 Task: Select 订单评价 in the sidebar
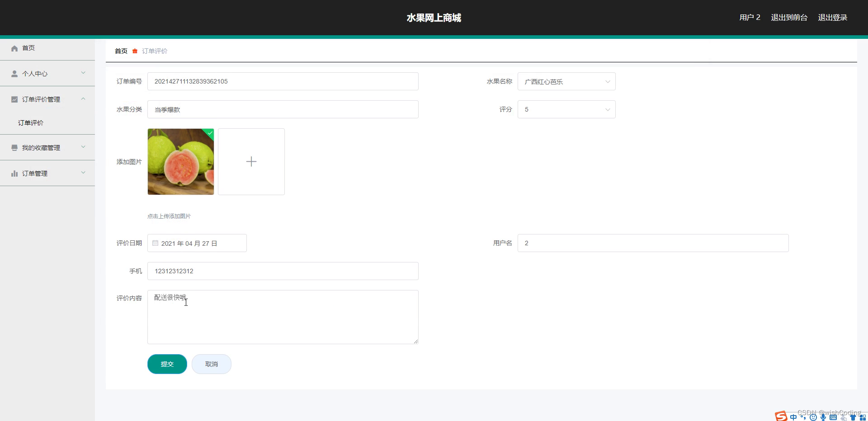[30, 122]
